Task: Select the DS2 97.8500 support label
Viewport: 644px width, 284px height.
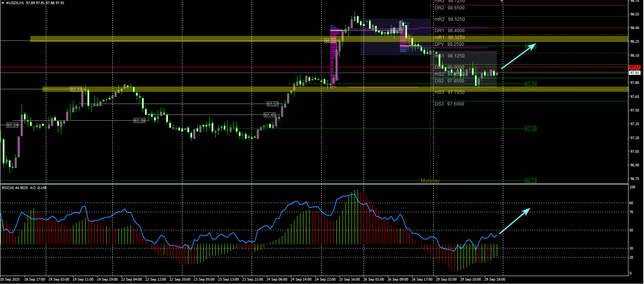Action: (x=449, y=81)
